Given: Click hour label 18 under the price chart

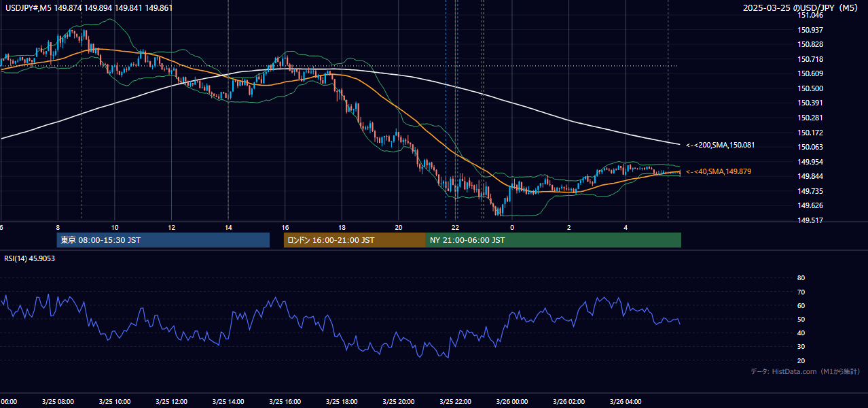Looking at the screenshot, I should coord(342,227).
